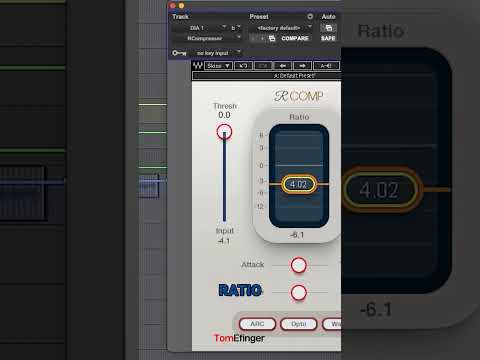Click the Waves redo button
Image resolution: width=480 pixels, height=360 pixels.
point(263,66)
